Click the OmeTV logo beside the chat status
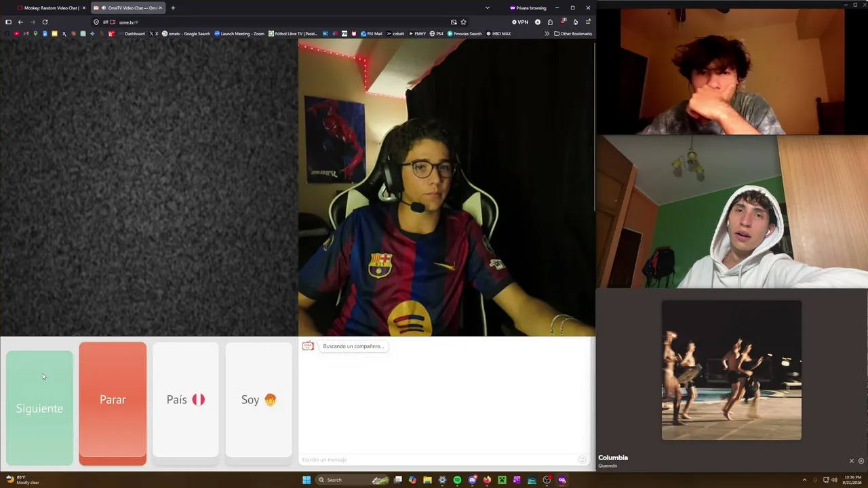This screenshot has width=868, height=488. click(308, 346)
